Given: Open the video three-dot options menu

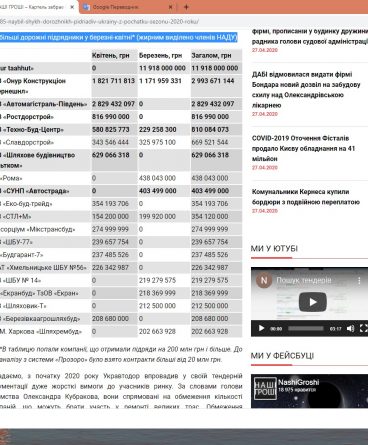Looking at the screenshot, I should tap(359, 281).
